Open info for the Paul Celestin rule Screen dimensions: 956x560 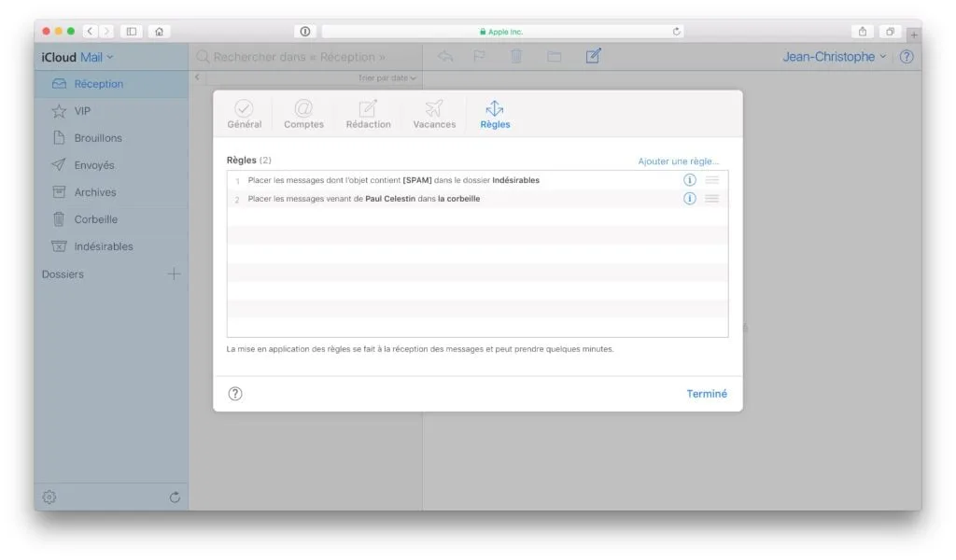click(690, 198)
